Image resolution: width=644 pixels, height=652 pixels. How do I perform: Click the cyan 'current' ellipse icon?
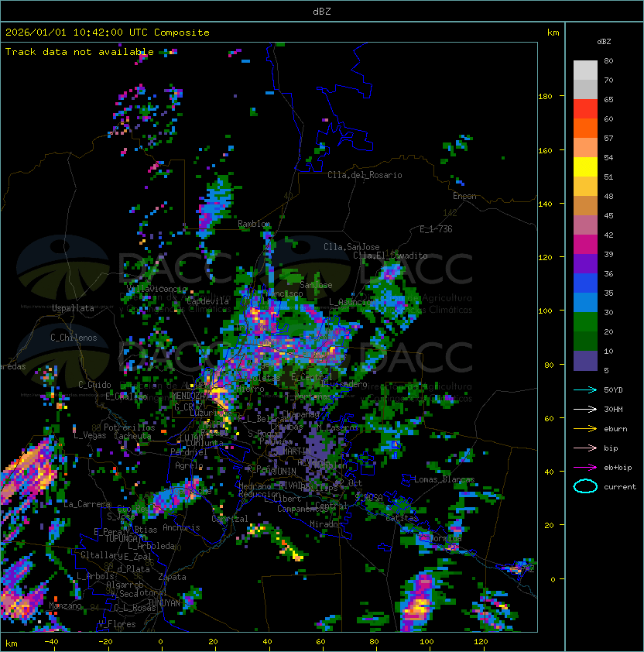coord(585,486)
